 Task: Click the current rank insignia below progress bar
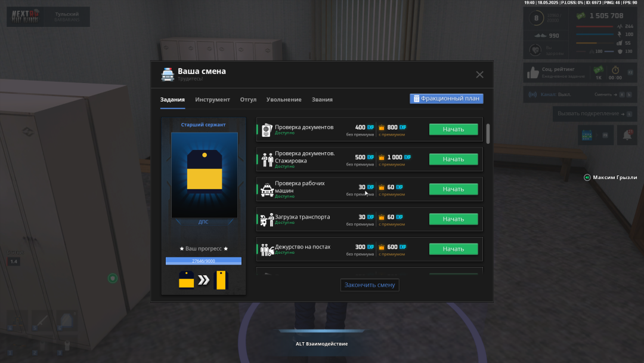coord(186,280)
